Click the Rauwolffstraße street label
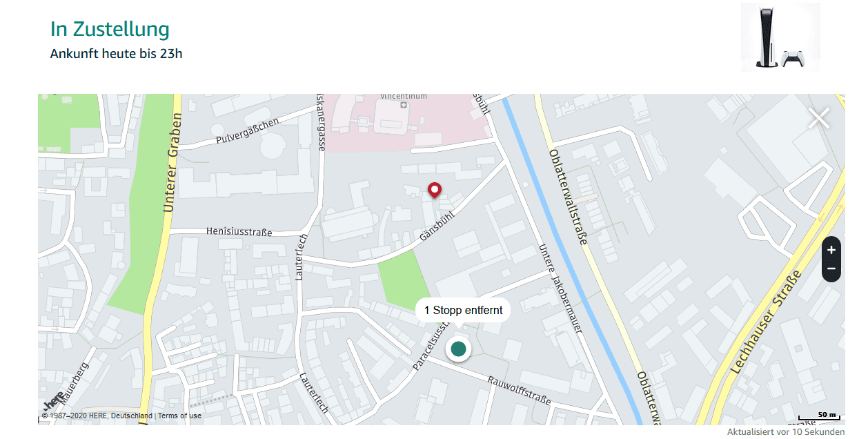The image size is (868, 439). tap(519, 390)
